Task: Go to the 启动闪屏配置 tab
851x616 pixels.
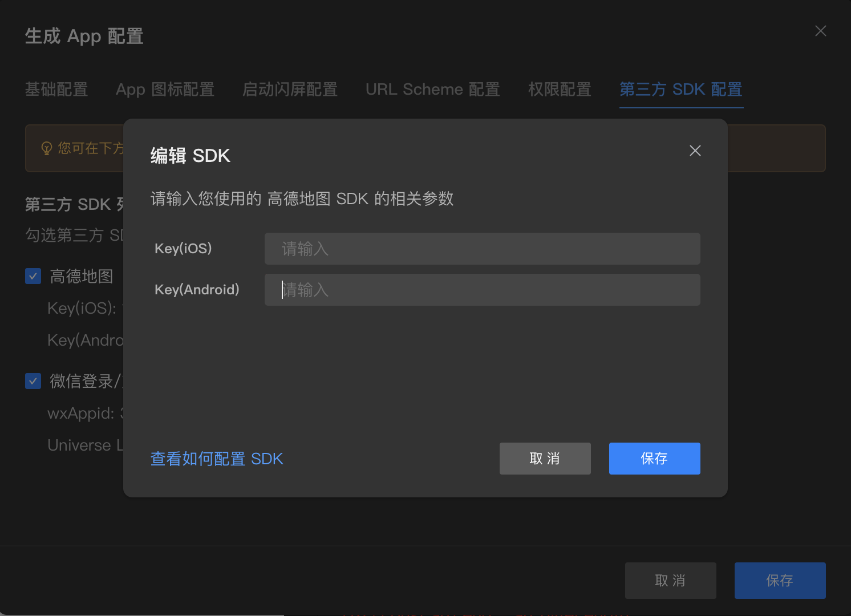Action: tap(290, 90)
